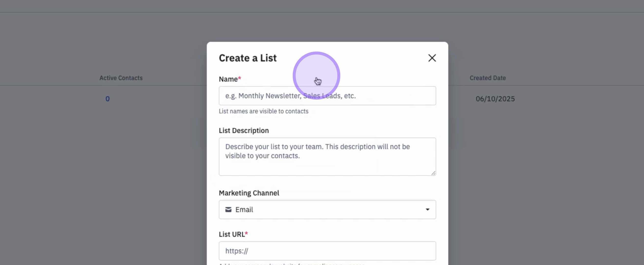
Task: Click the 'List names are visible' helper text
Action: (263, 111)
